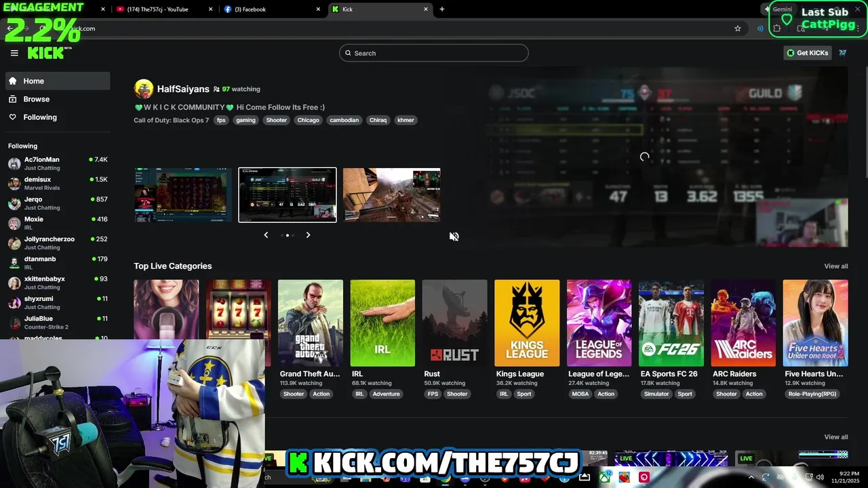Click the FPS tag under Rust
Screen dimensions: 868x488
point(433,394)
